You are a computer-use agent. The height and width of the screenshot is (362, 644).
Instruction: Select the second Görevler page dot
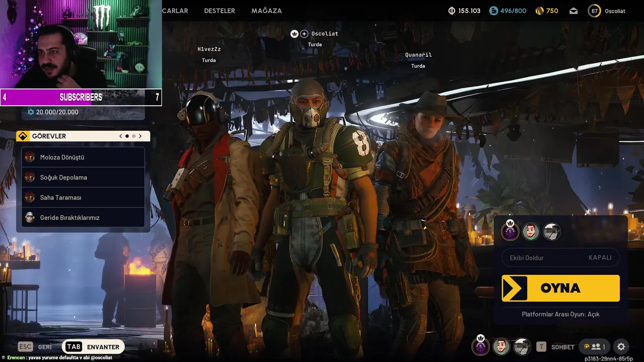[134, 136]
